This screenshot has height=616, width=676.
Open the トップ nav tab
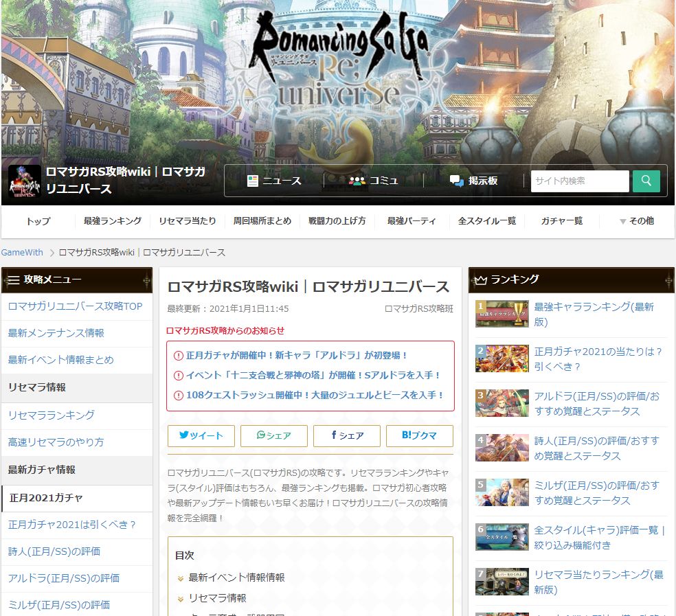pyautogui.click(x=38, y=221)
